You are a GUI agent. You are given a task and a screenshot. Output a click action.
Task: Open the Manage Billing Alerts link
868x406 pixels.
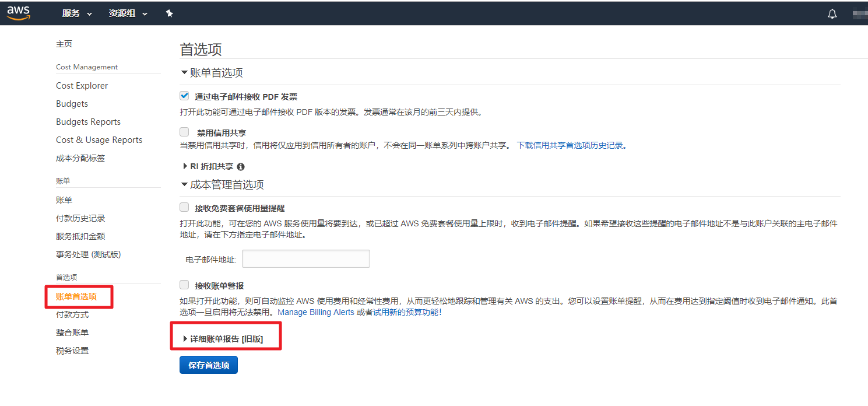coord(316,312)
